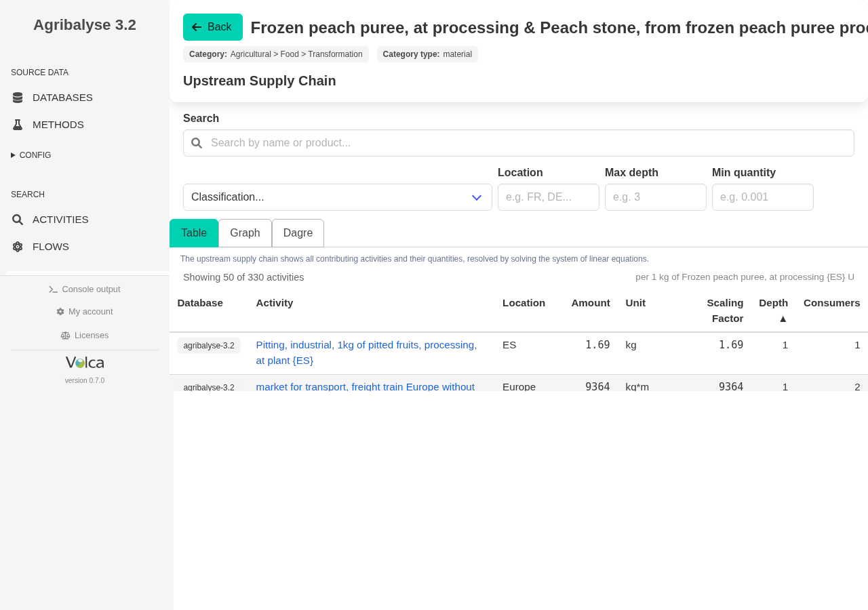Click the Category Agricultural Food Transformation tag
868x610 pixels.
click(276, 54)
